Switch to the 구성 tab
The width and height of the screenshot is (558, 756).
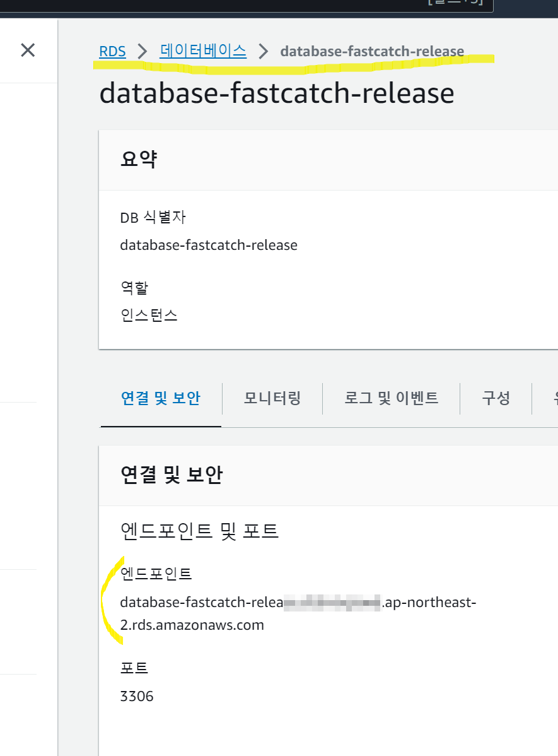tap(496, 398)
